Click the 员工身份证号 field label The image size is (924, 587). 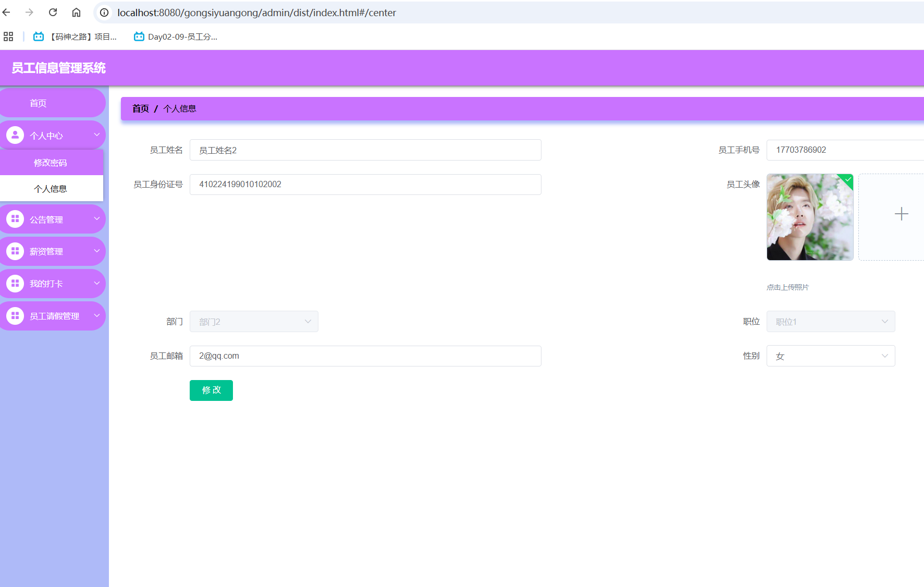coord(158,185)
